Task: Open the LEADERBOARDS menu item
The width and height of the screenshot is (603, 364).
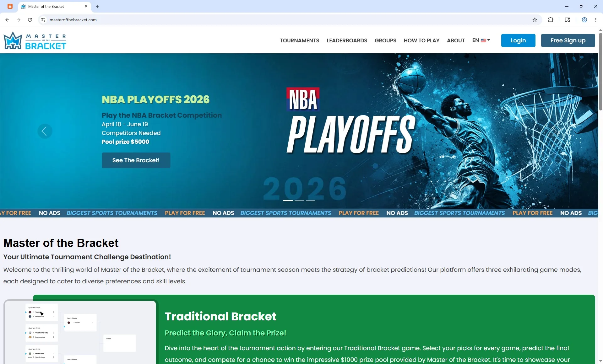Action: (347, 40)
